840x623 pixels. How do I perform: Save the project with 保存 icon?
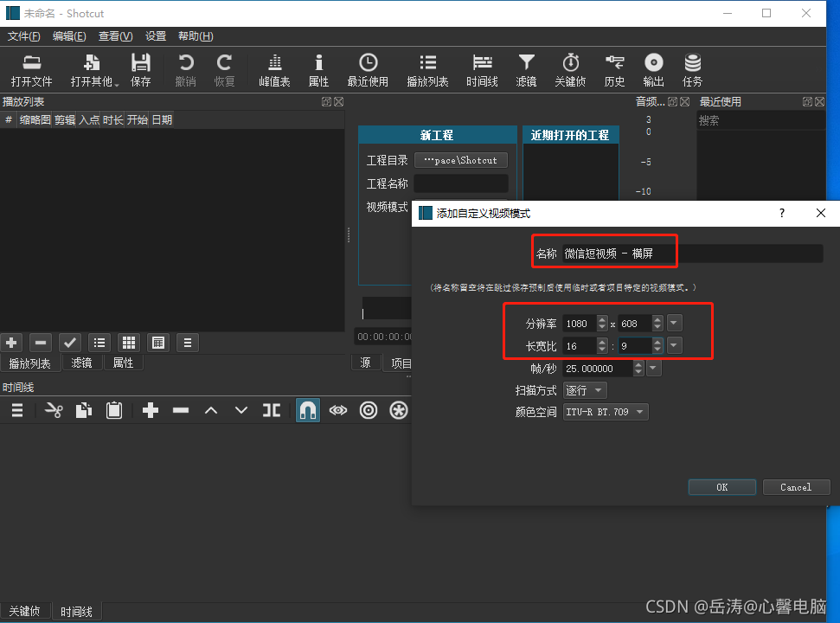(x=141, y=70)
